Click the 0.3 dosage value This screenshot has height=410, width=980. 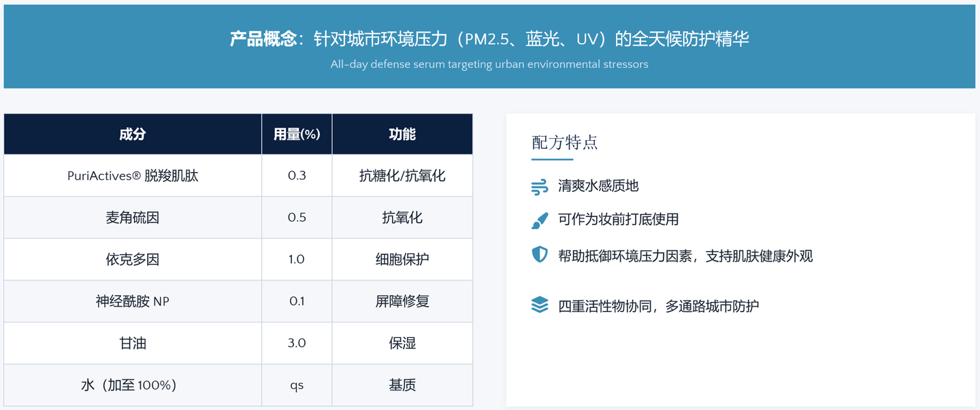[x=297, y=175]
